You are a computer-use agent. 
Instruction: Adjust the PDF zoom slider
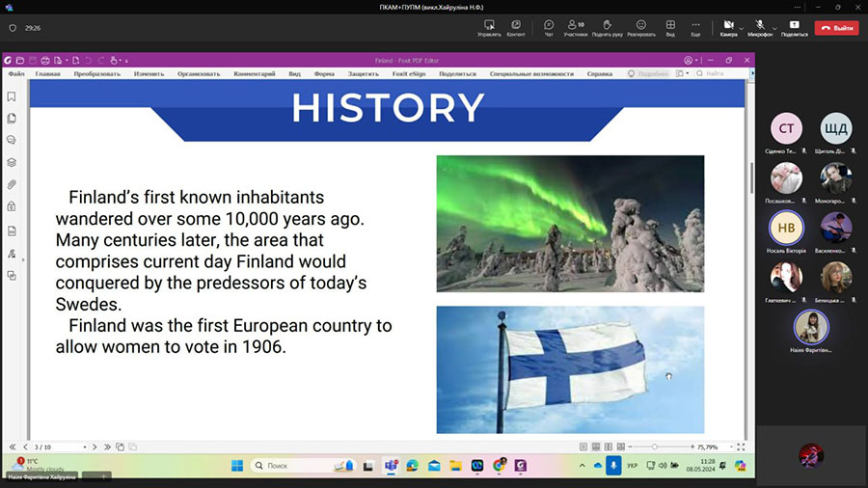pos(655,447)
